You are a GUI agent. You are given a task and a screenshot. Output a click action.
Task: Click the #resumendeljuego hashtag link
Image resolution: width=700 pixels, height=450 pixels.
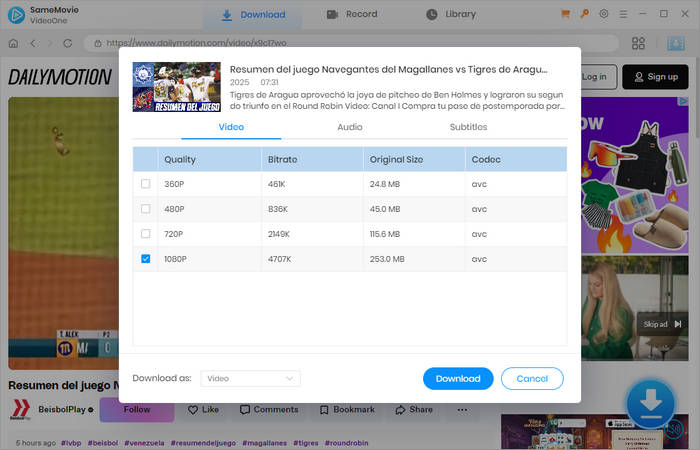tap(203, 443)
